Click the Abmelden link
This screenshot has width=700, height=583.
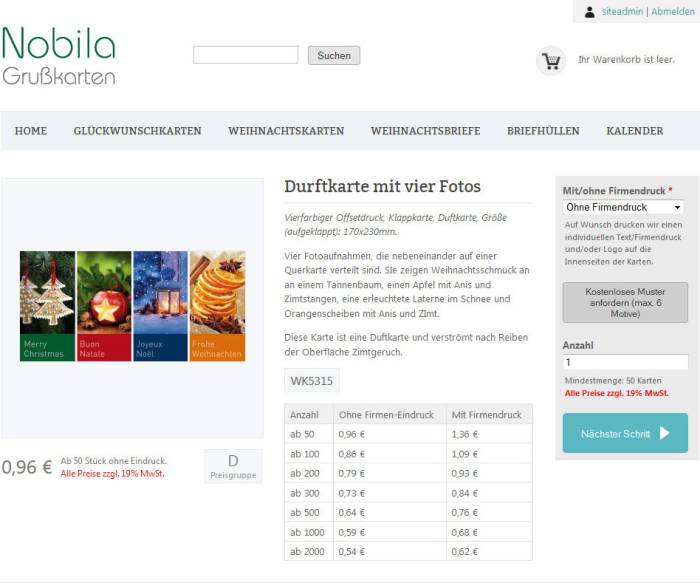coord(673,12)
